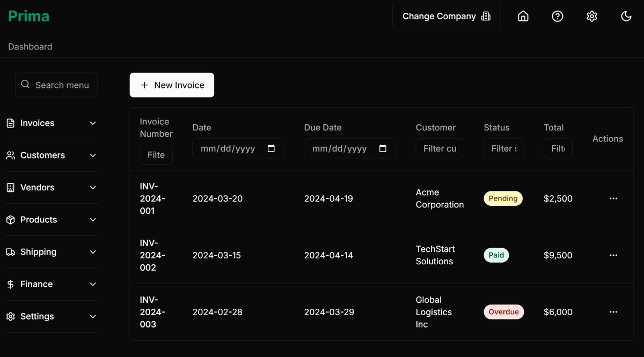Click the Customers people icon in sidebar
Image resolution: width=644 pixels, height=357 pixels.
click(10, 155)
